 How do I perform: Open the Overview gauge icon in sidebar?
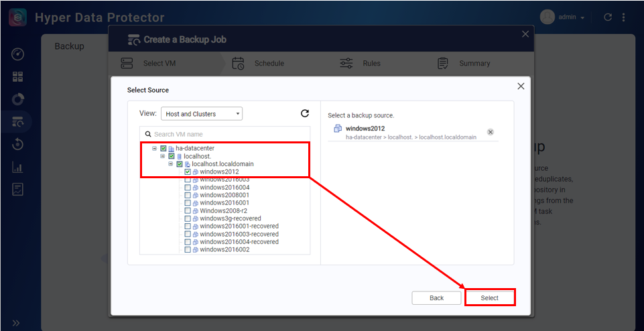[x=17, y=54]
